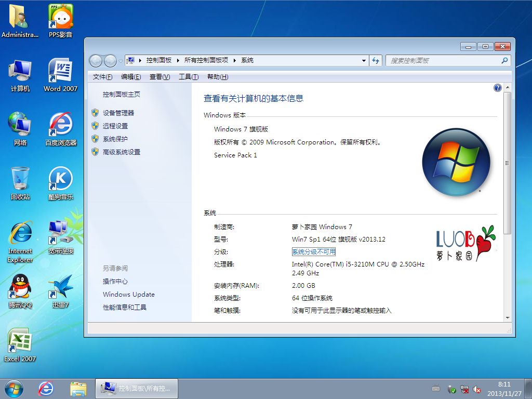The height and width of the screenshot is (399, 532).
Task: Open 远程设置 link
Action: 115,126
